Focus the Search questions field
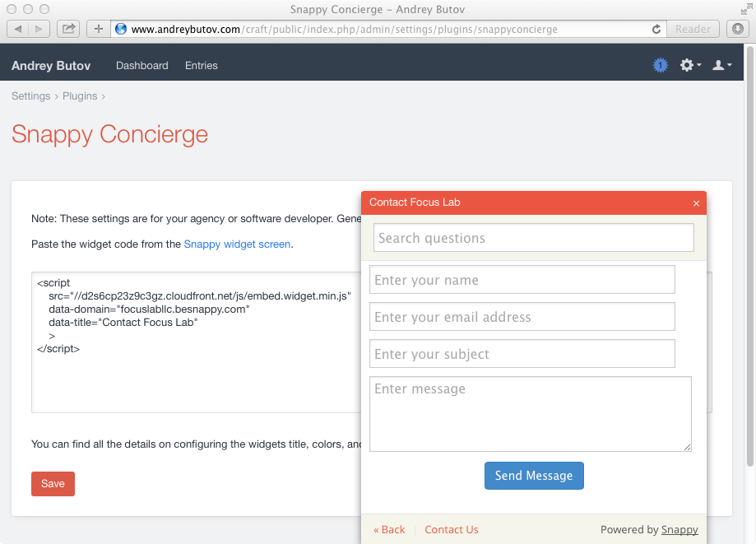756x544 pixels. click(533, 237)
